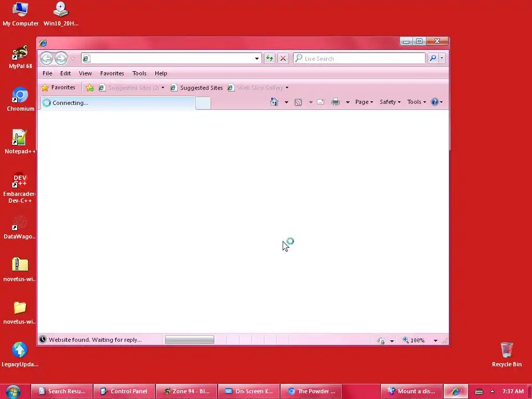The width and height of the screenshot is (532, 399).
Task: Expand the zoom level dropdown arrow
Action: (x=435, y=340)
